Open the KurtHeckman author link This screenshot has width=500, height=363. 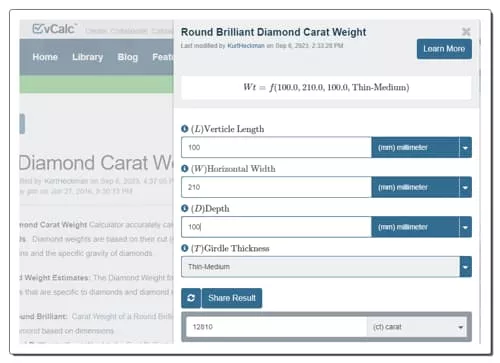pyautogui.click(x=246, y=46)
